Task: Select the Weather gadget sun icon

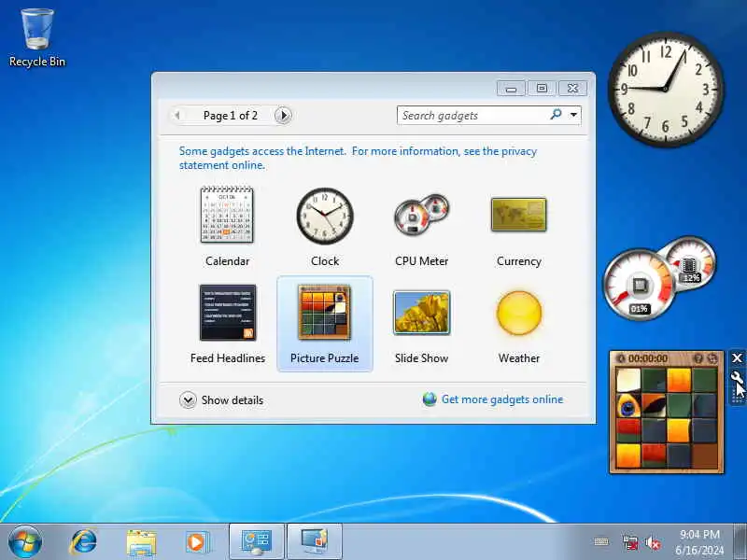Action: click(x=519, y=313)
